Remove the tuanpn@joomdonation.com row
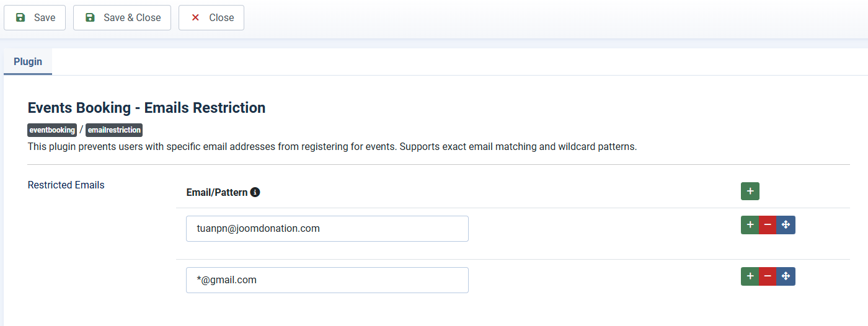868x326 pixels. 768,225
